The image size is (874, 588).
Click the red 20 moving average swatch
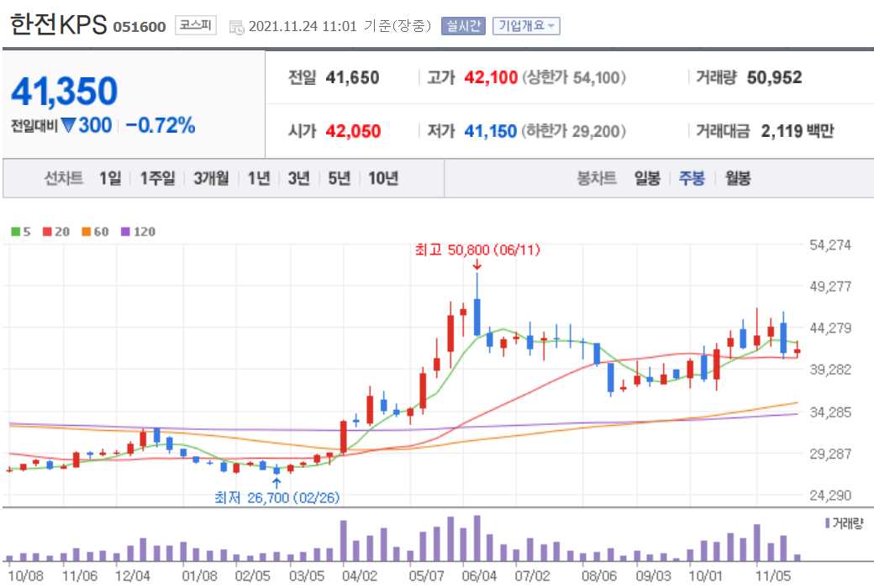(x=47, y=231)
